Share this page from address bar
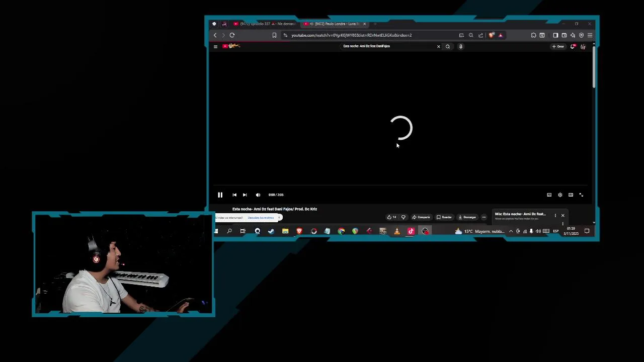This screenshot has width=644, height=362. (480, 35)
